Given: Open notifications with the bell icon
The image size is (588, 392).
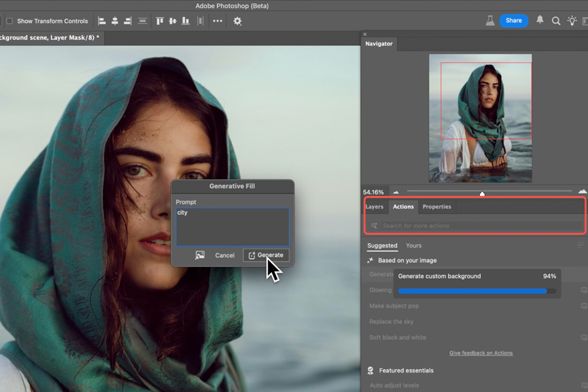Looking at the screenshot, I should point(540,20).
